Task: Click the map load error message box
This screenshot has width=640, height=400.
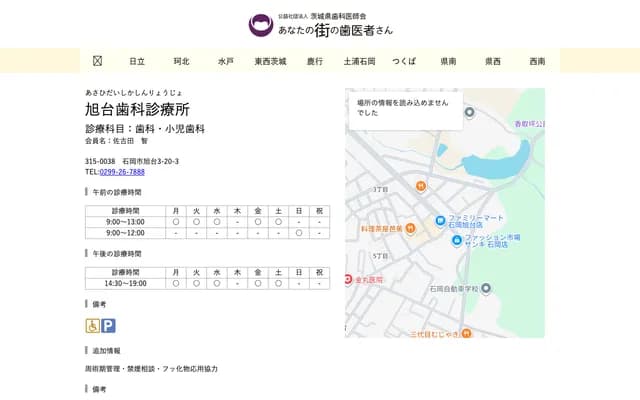Action: [404, 108]
